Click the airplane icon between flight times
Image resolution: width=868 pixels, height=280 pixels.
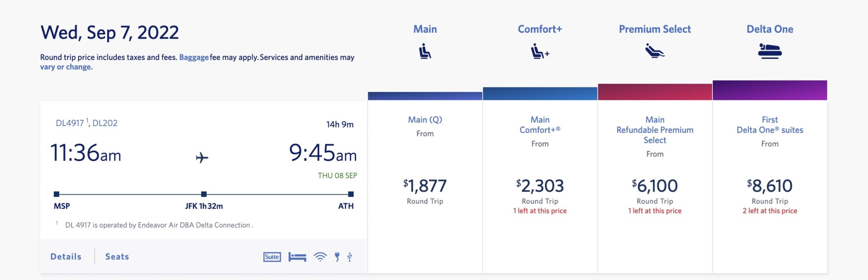pyautogui.click(x=202, y=158)
